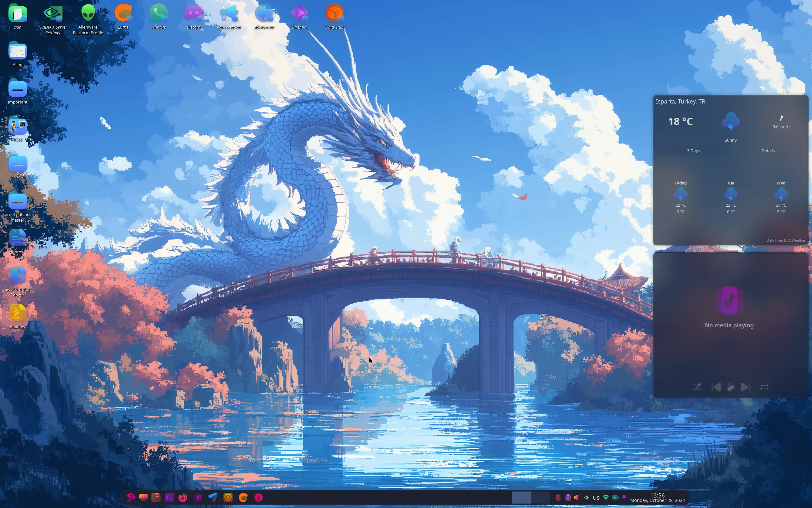812x508 pixels.
Task: Launch Lutris from the desktop
Action: [123, 17]
